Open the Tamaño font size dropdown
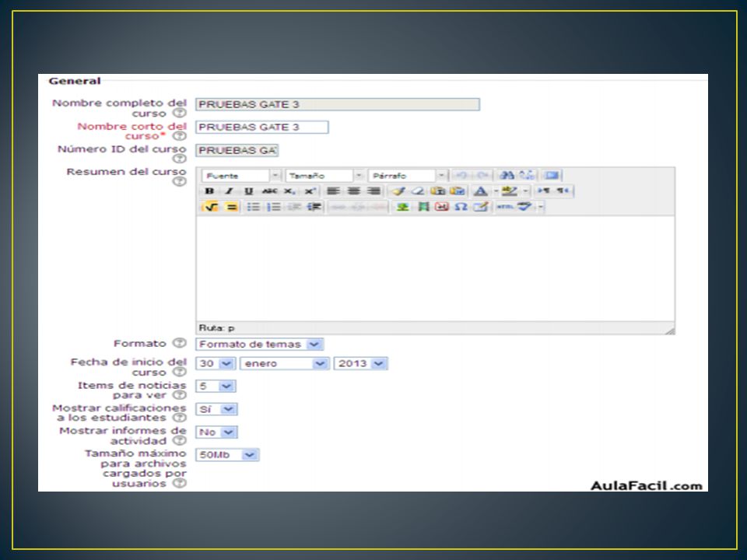 324,176
